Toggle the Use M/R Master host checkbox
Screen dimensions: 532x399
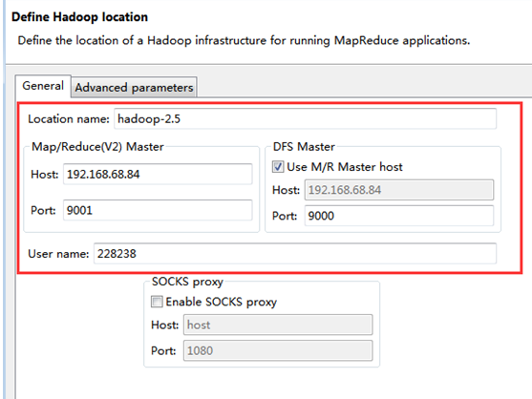[x=278, y=167]
